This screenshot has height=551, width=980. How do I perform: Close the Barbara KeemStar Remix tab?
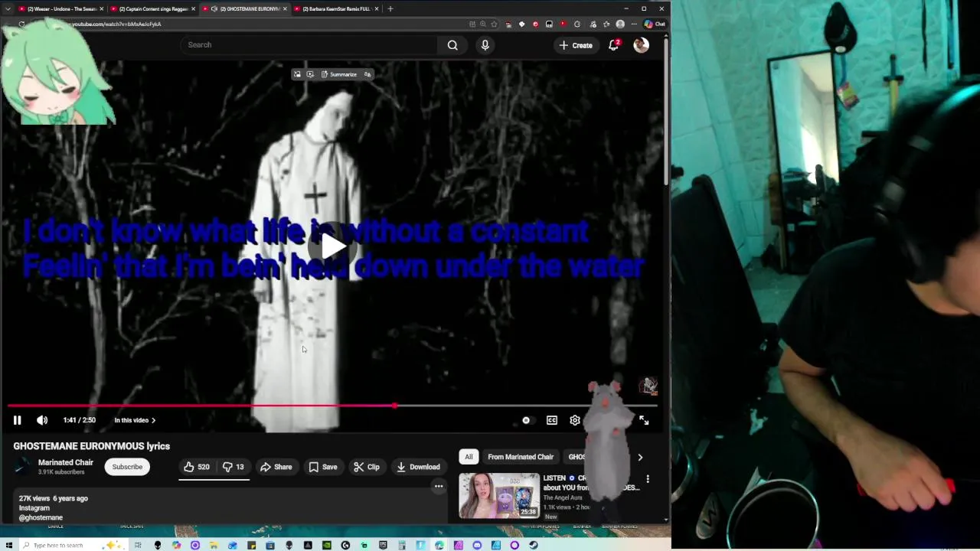[x=376, y=8]
